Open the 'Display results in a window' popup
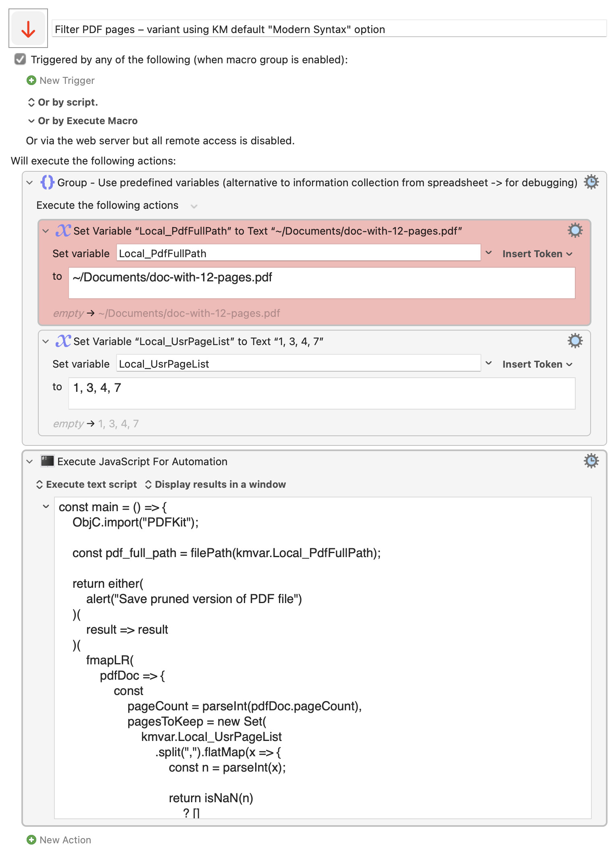This screenshot has height=853, width=616. click(x=215, y=485)
